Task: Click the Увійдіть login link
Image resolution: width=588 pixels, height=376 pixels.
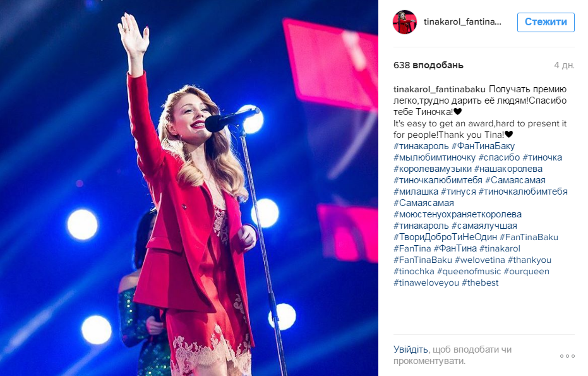Action: [411, 349]
